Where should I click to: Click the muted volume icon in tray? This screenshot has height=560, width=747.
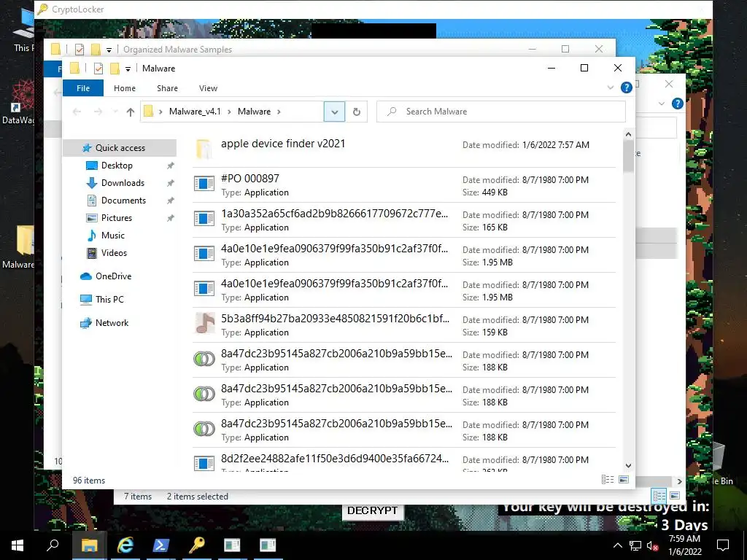pyautogui.click(x=652, y=545)
